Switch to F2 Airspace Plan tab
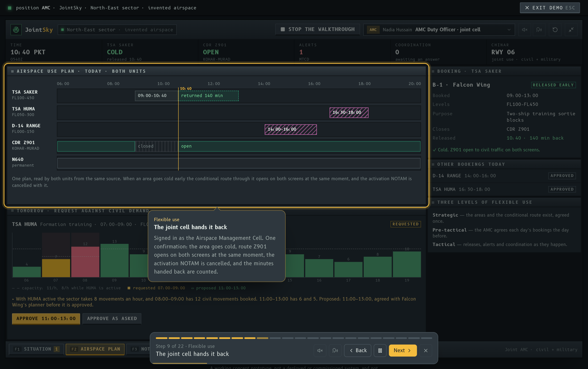Screen dimensions: 588x369 (95, 349)
